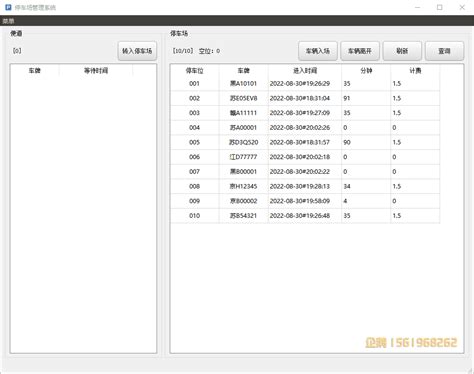
Task: Click the 转入停车场 button
Action: pos(137,51)
